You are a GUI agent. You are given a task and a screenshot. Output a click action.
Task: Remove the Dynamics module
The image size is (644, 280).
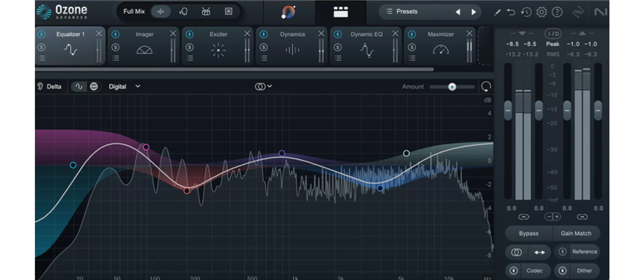pos(321,33)
